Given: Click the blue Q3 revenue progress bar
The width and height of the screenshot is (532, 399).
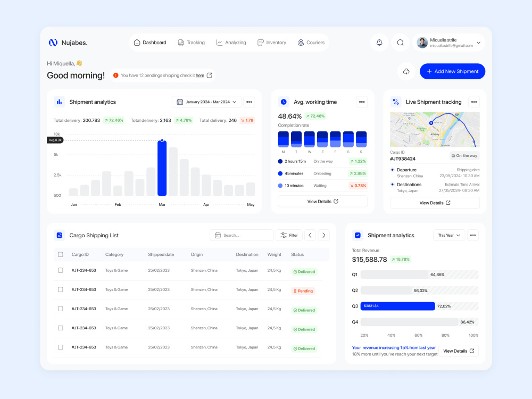Looking at the screenshot, I should [x=397, y=306].
